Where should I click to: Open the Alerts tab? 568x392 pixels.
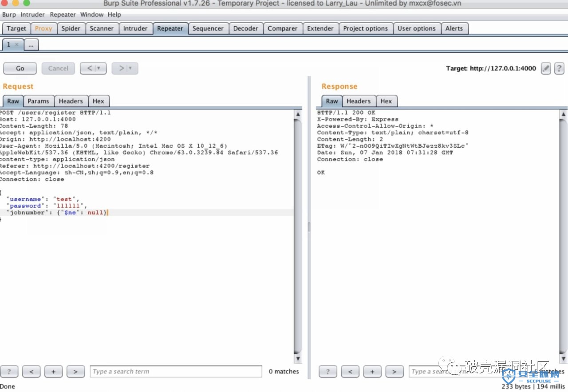[454, 28]
